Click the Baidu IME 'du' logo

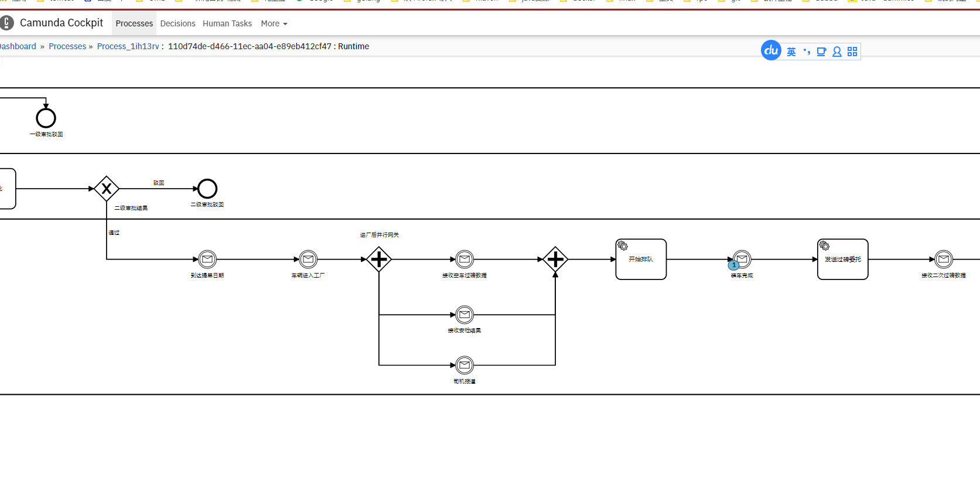771,50
